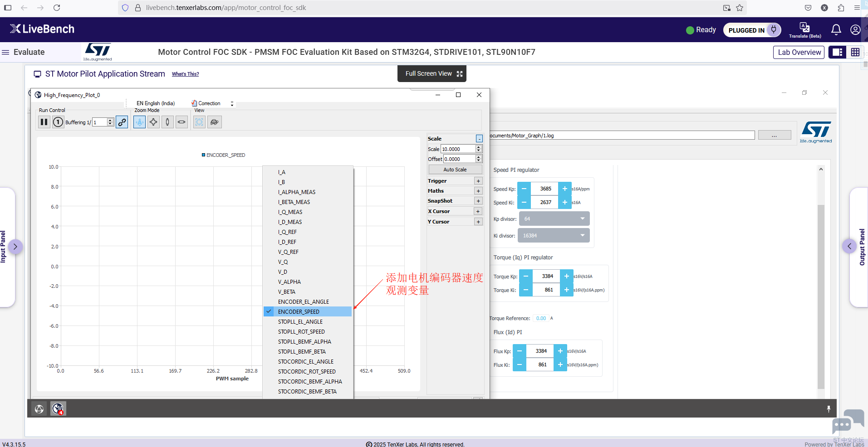Click the fit-to-view dashed square icon
Image resolution: width=868 pixels, height=447 pixels.
[x=199, y=122]
